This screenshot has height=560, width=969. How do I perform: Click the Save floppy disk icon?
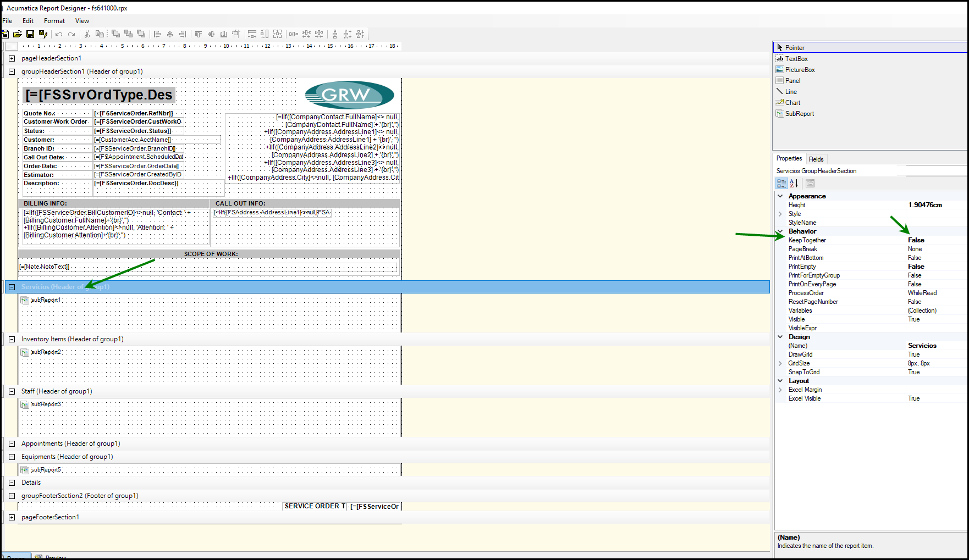[30, 34]
